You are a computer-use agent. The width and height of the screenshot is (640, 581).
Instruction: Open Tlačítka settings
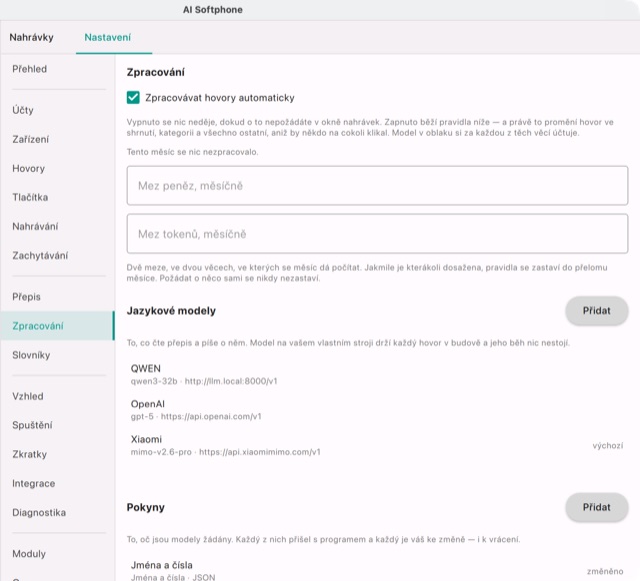57,197
